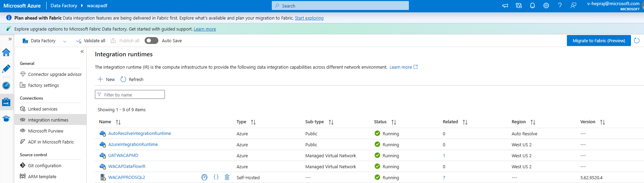Open Azure settings gear icon
This screenshot has width=644, height=183.
point(546,5)
